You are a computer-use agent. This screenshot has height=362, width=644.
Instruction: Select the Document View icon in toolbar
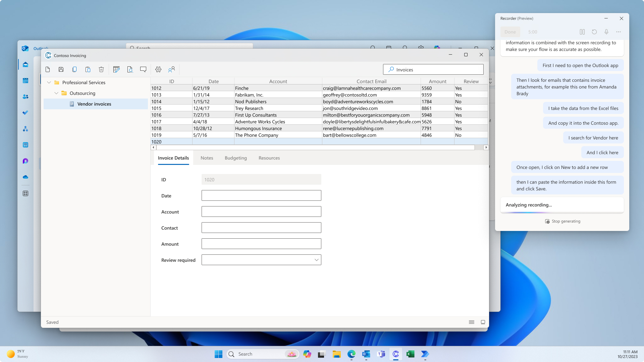(130, 69)
